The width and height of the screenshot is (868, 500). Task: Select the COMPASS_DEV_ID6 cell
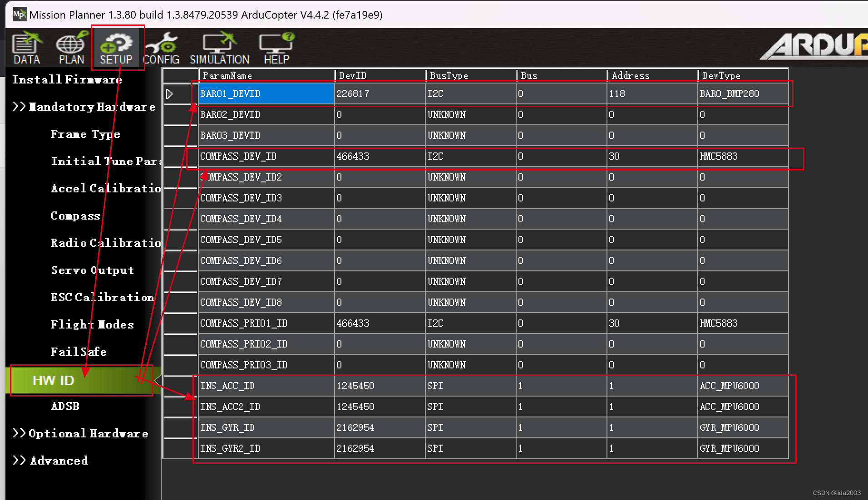coord(266,261)
